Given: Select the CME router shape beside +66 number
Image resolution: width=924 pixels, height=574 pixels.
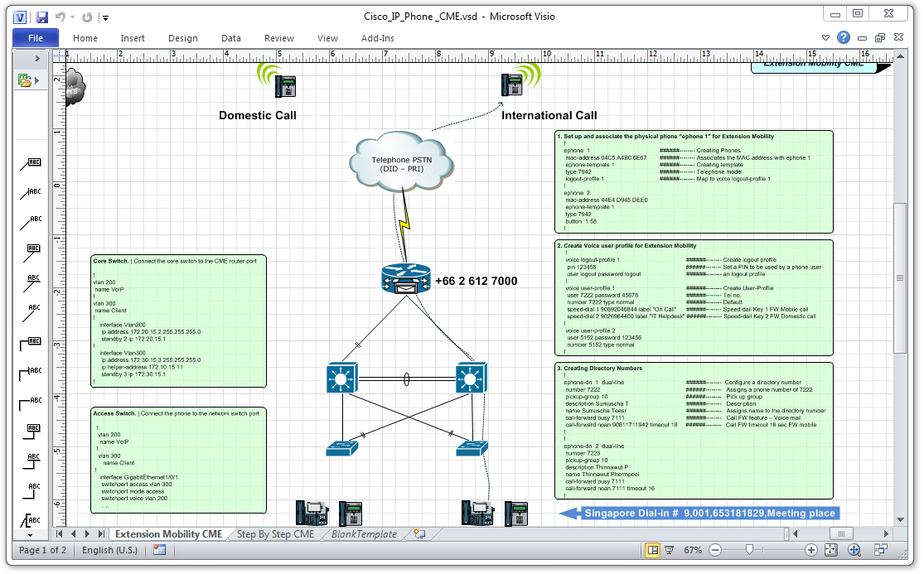Looking at the screenshot, I should click(x=406, y=278).
